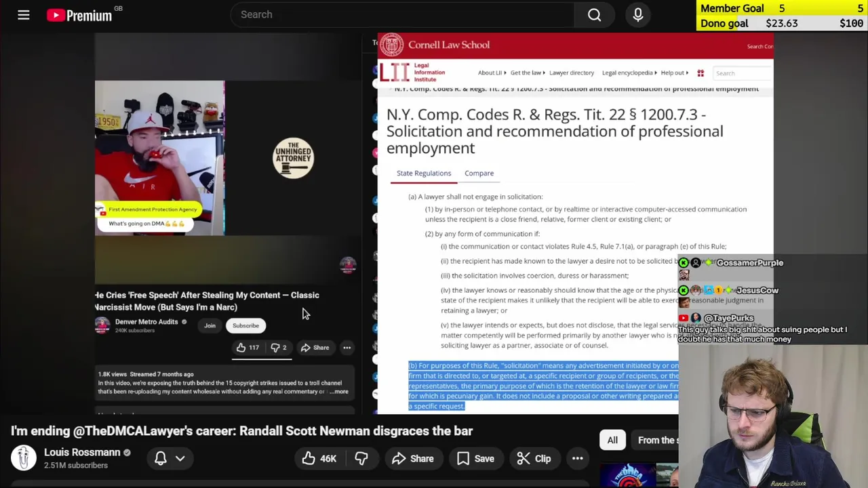
Task: Open Lawyer directory menu item
Action: coord(571,73)
